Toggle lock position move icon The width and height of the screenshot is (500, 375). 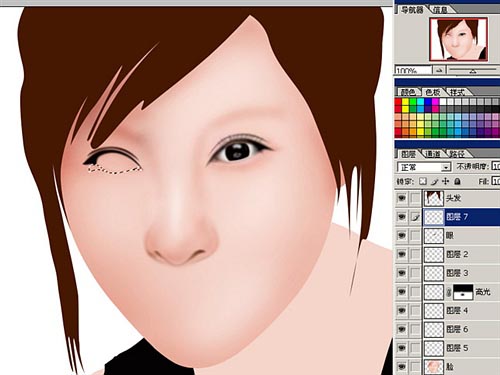click(446, 181)
